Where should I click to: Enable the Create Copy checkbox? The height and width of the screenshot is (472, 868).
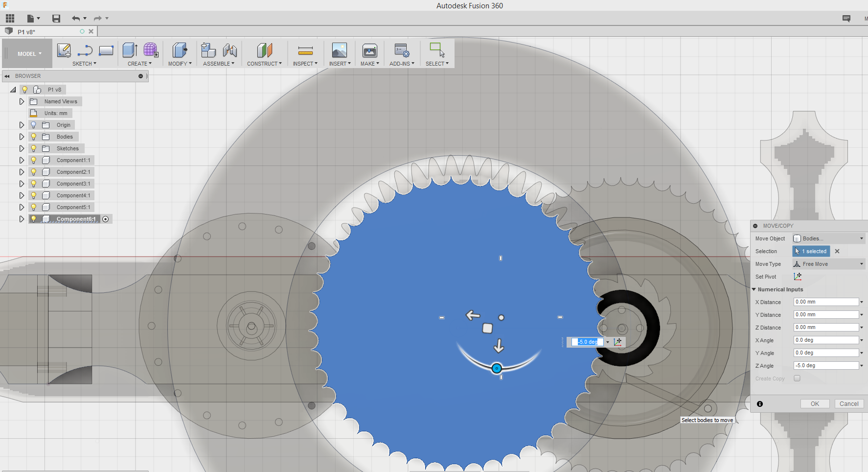pyautogui.click(x=797, y=378)
